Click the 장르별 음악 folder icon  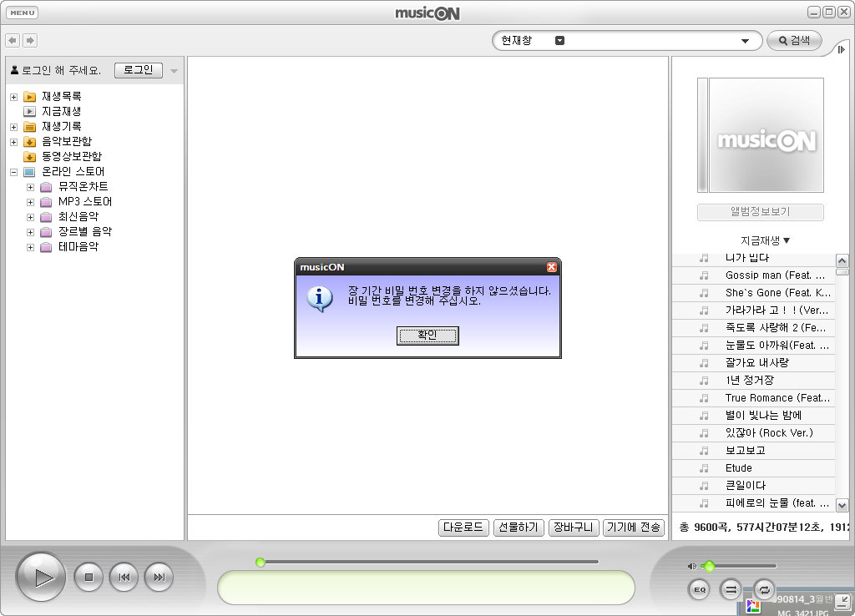47,232
